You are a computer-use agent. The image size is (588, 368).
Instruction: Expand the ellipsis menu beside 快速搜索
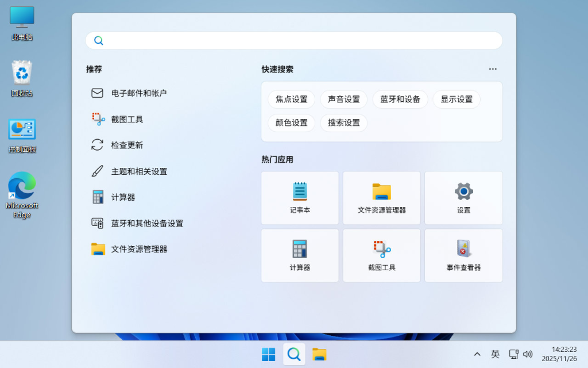click(x=492, y=68)
